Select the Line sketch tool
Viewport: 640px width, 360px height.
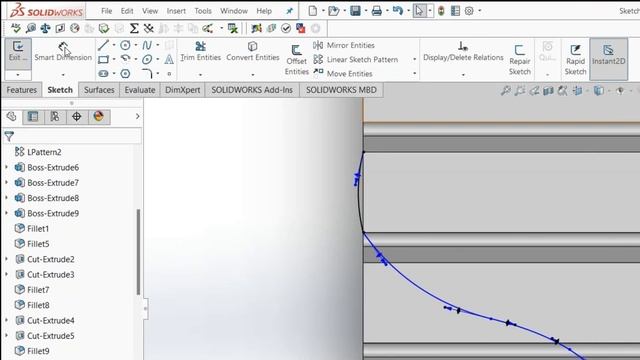coord(103,45)
